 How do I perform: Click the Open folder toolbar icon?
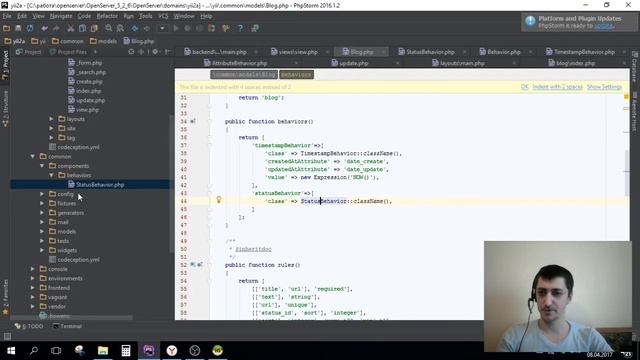tap(7, 28)
